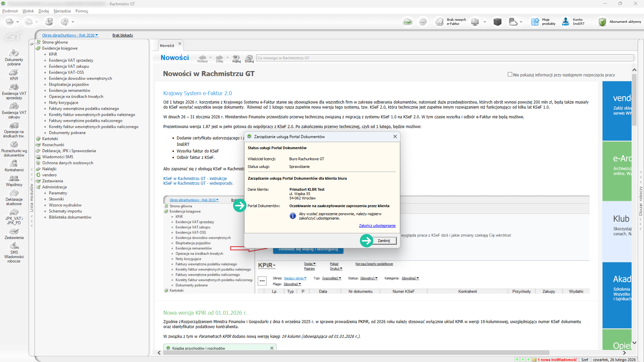The image size is (644, 362).
Task: Click Zakończ udostępnianie link
Action: [x=377, y=226]
